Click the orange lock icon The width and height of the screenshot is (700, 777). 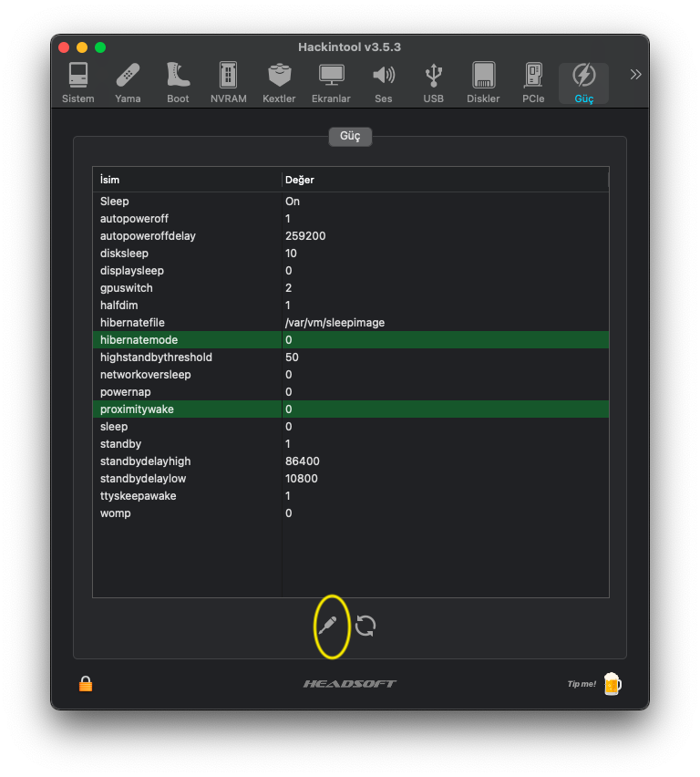(86, 683)
